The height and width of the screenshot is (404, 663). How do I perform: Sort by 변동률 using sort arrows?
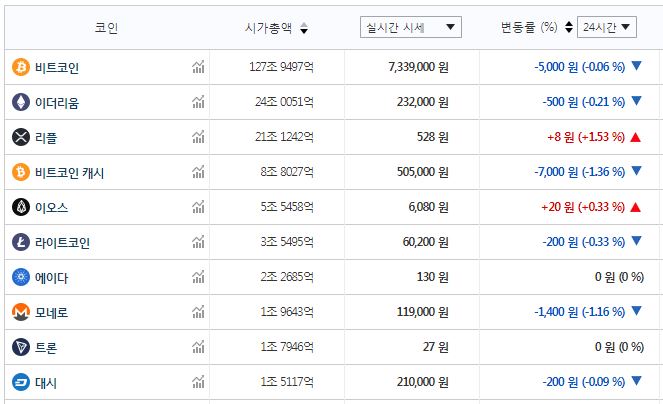[x=569, y=28]
